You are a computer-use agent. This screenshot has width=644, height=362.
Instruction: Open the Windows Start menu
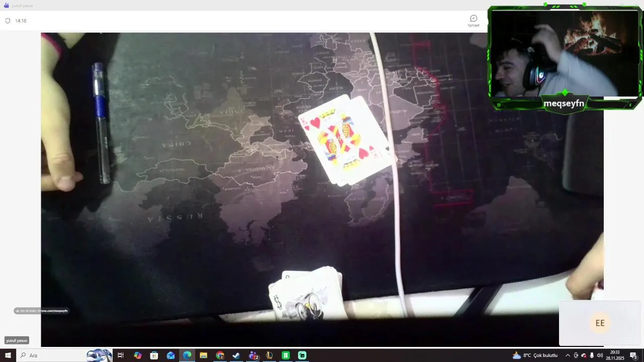coord(8,355)
